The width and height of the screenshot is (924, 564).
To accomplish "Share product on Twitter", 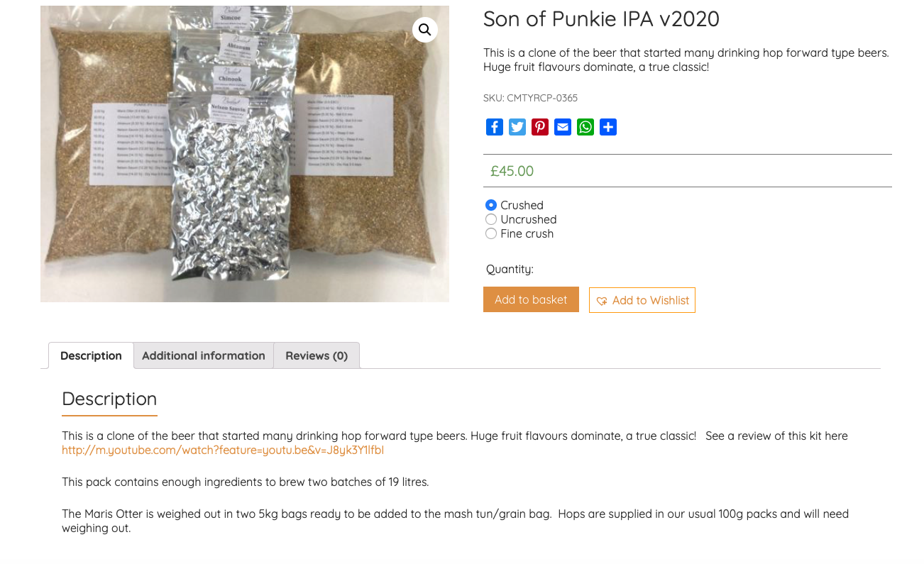I will coord(517,127).
